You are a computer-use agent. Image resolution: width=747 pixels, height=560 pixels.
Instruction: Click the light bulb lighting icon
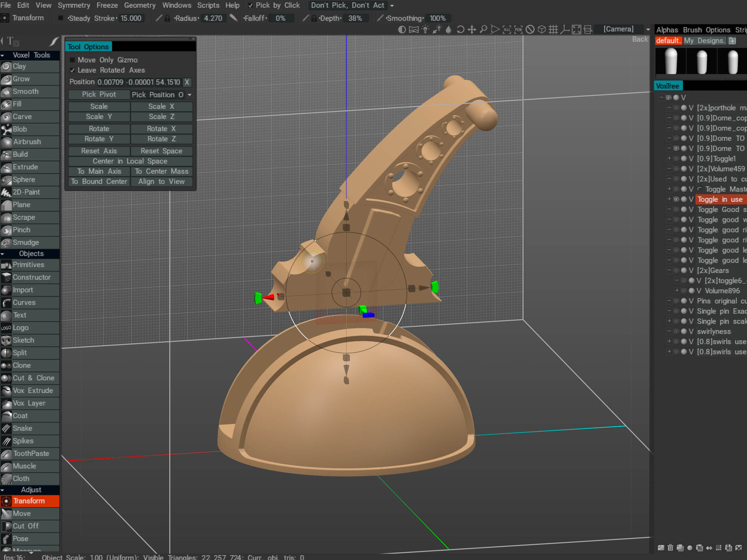pos(425,29)
